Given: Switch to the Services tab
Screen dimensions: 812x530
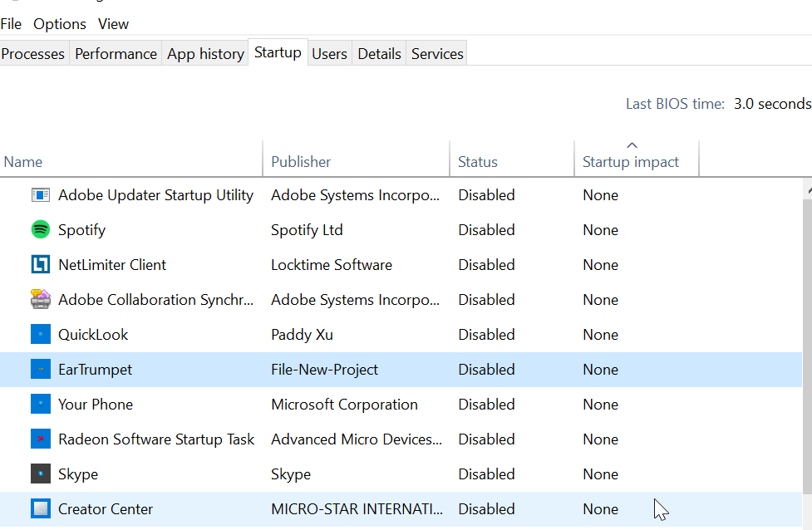Looking at the screenshot, I should 437,54.
